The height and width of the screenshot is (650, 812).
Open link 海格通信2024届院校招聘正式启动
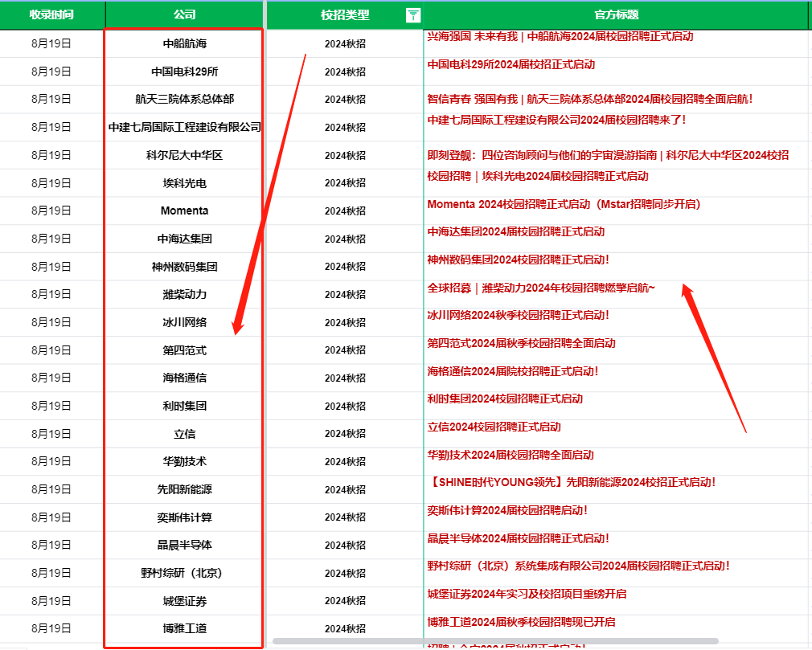pos(513,371)
